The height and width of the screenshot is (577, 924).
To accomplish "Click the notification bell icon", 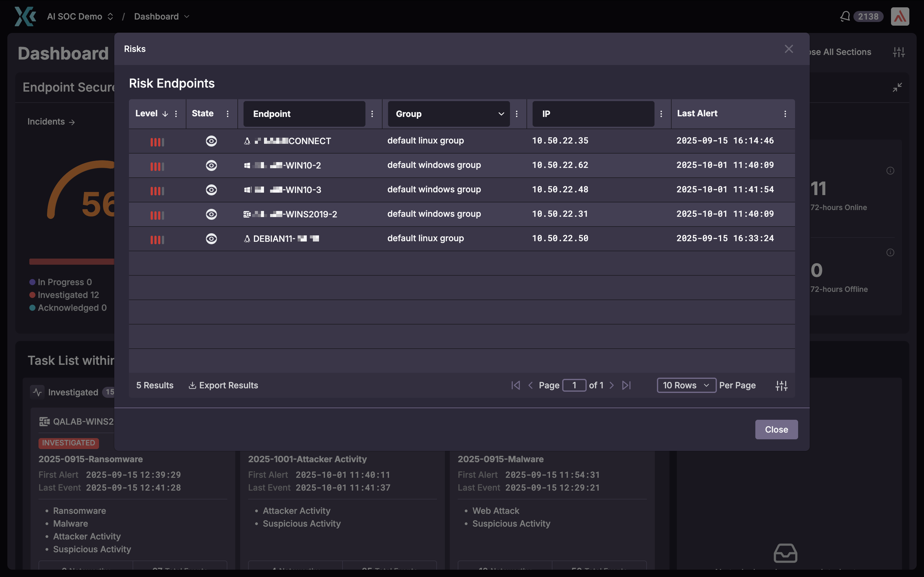I will click(845, 16).
